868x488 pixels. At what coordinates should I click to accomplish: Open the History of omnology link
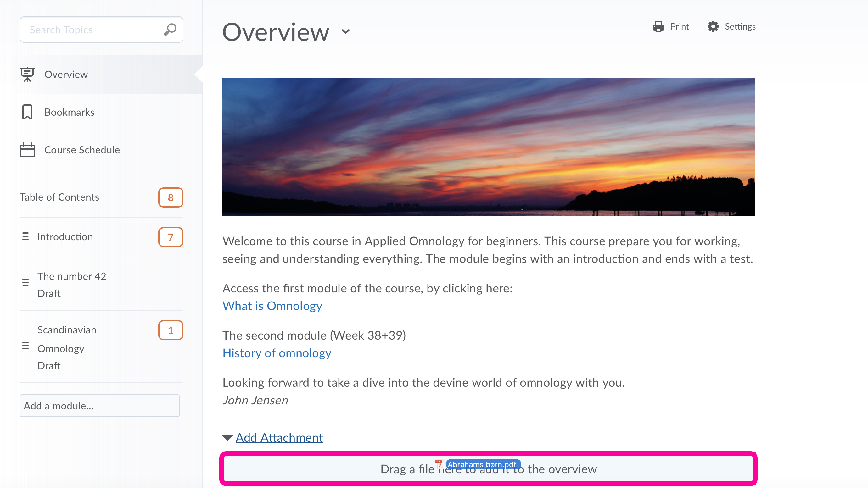click(x=277, y=353)
